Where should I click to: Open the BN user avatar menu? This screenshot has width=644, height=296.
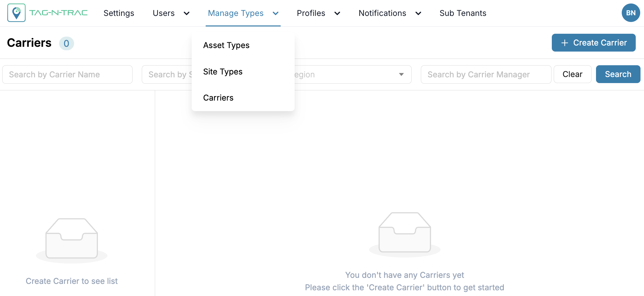[x=631, y=13]
